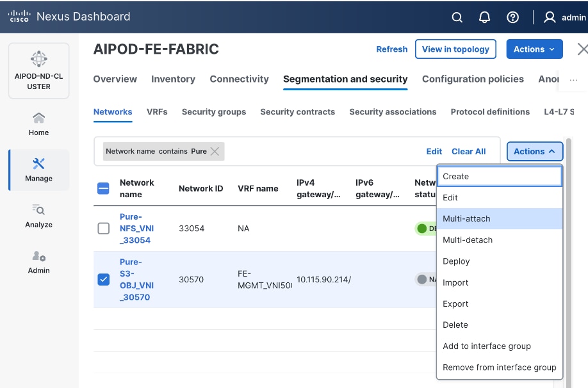Image resolution: width=588 pixels, height=388 pixels.
Task: Check the Pure-NFS_VNI_33054 row checkbox
Action: [x=103, y=229]
